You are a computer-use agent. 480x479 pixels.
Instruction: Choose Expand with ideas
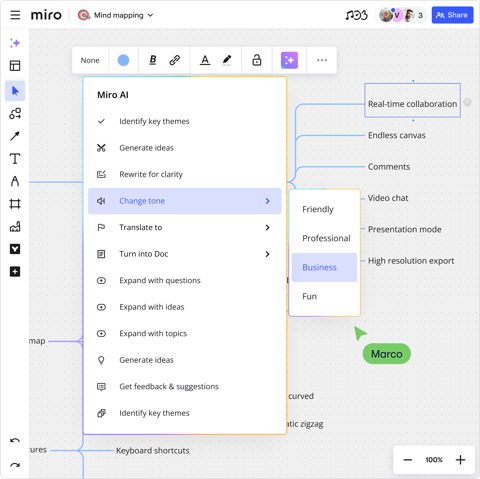[185, 307]
